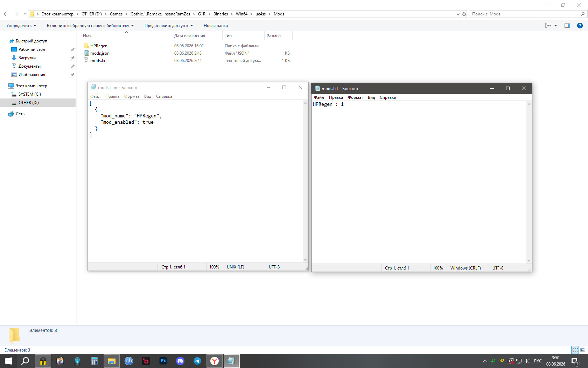Open "Справка" menu in mods.txt Notepad

[388, 97]
